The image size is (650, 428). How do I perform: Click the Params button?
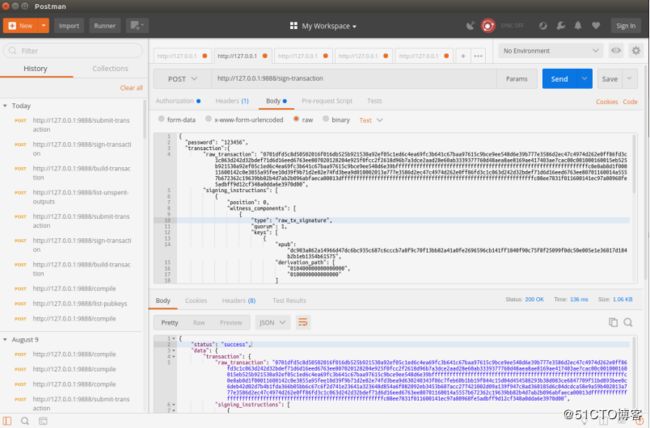pyautogui.click(x=517, y=79)
